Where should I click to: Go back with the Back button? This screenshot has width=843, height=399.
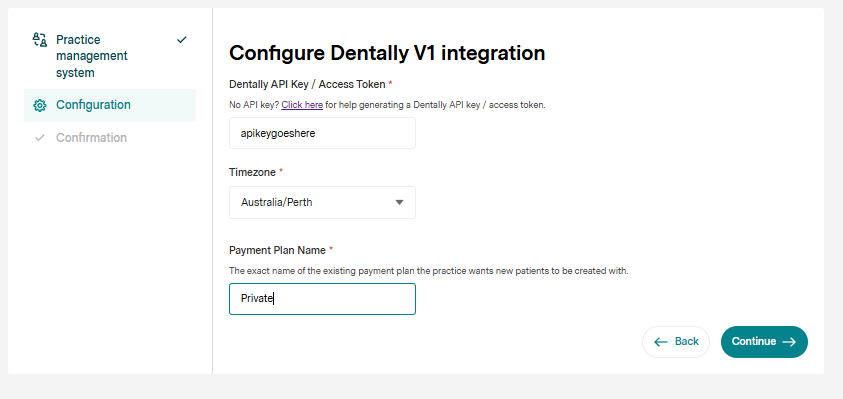pos(676,342)
